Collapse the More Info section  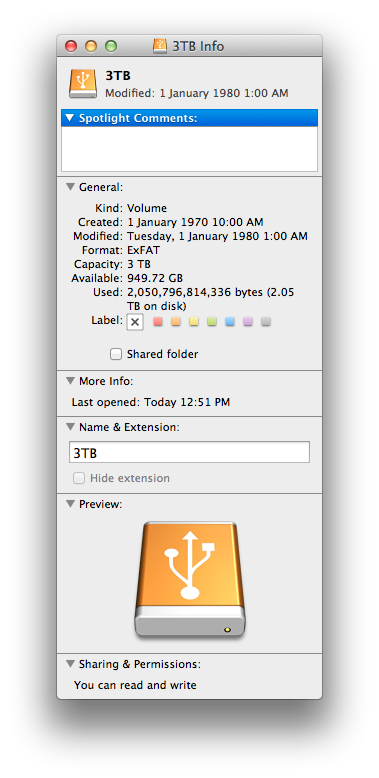pos(70,381)
